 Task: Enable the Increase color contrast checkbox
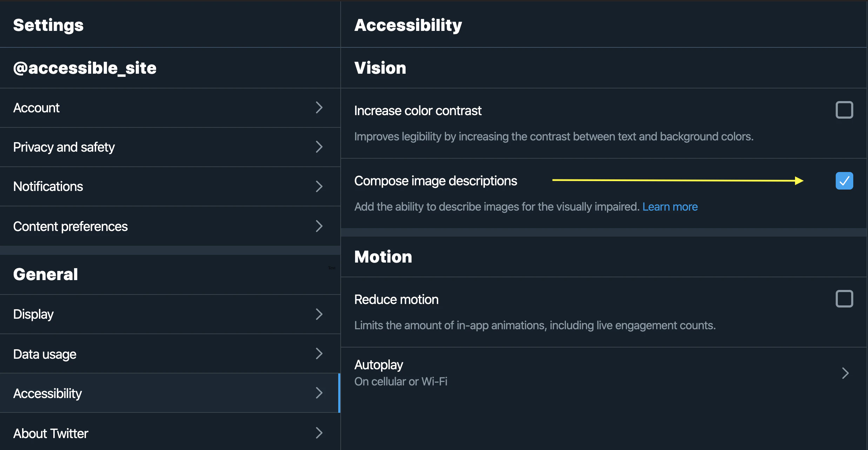pyautogui.click(x=844, y=110)
